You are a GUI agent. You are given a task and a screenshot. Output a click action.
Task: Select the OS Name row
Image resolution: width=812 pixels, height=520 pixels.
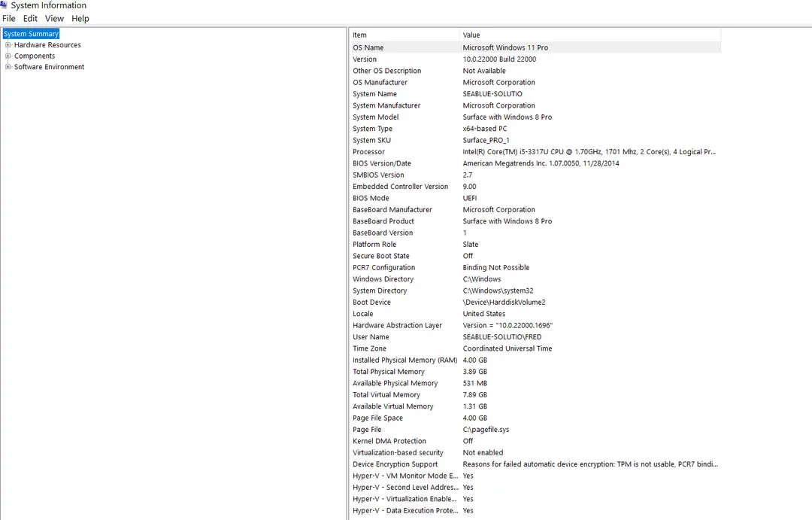point(535,47)
